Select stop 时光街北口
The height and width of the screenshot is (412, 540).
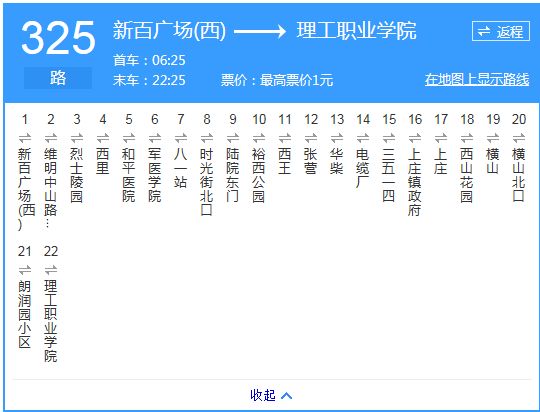pos(207,182)
